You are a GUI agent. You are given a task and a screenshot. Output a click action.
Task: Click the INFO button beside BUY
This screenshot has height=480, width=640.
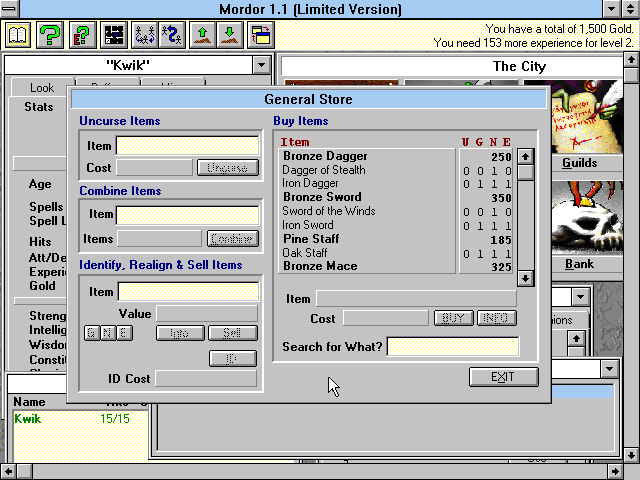pos(496,318)
